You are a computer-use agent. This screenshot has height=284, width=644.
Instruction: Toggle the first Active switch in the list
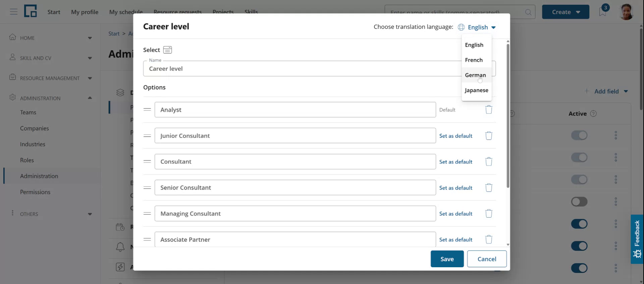[579, 135]
